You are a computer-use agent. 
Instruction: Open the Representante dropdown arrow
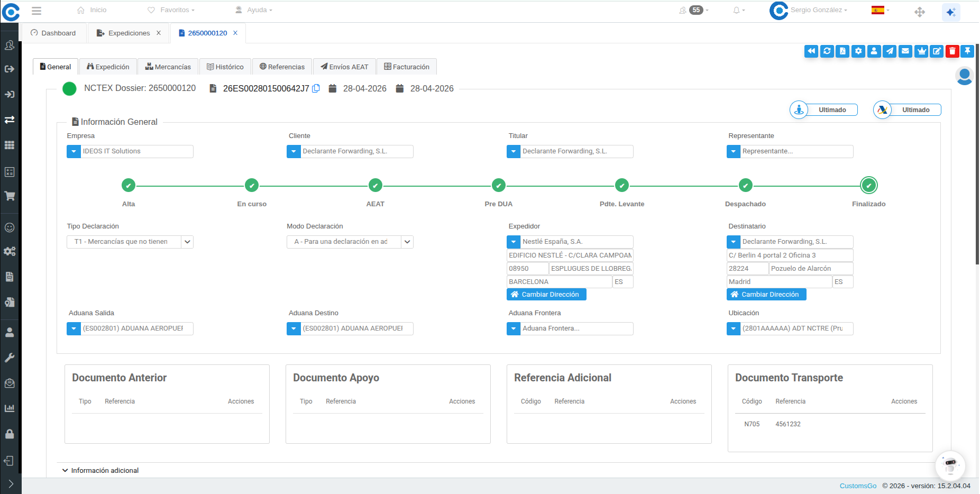point(734,151)
